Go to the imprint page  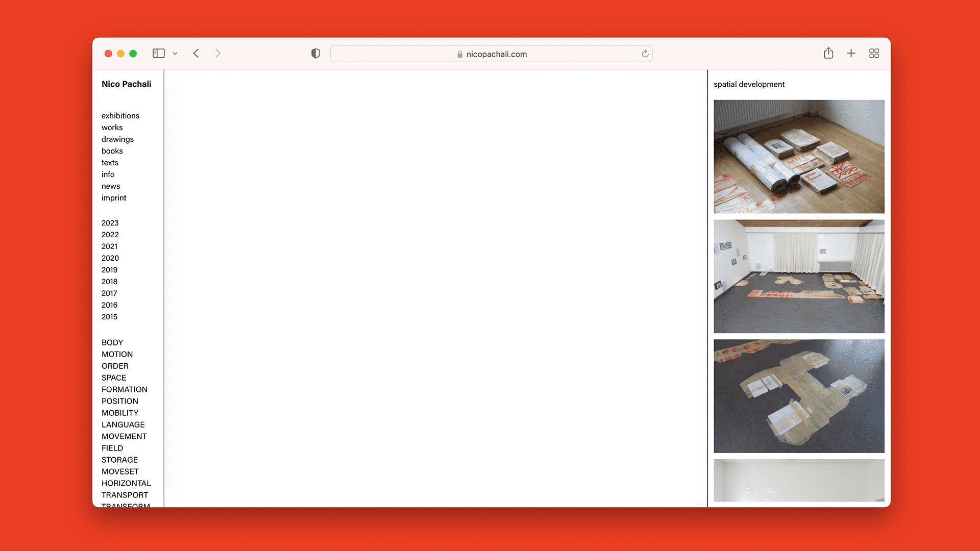click(x=114, y=198)
